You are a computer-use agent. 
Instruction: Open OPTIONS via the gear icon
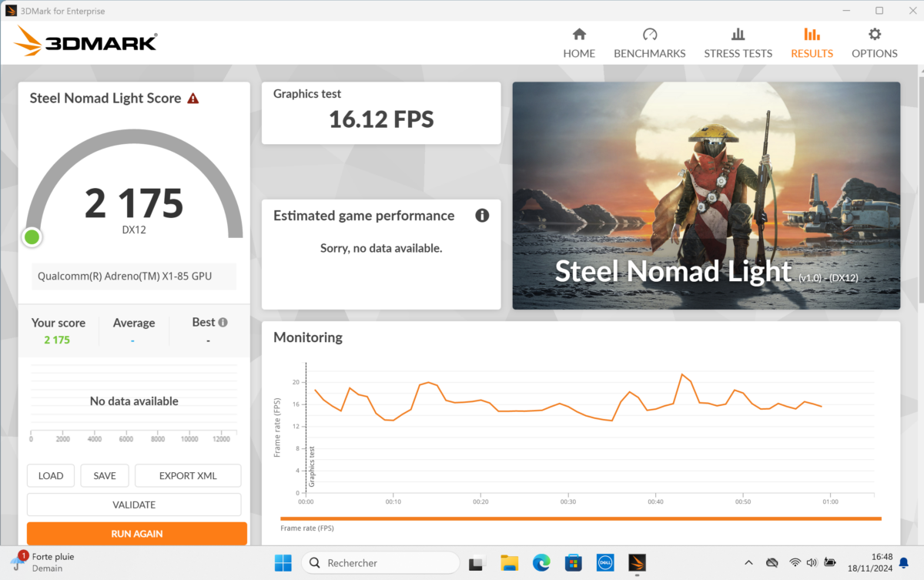pyautogui.click(x=875, y=35)
